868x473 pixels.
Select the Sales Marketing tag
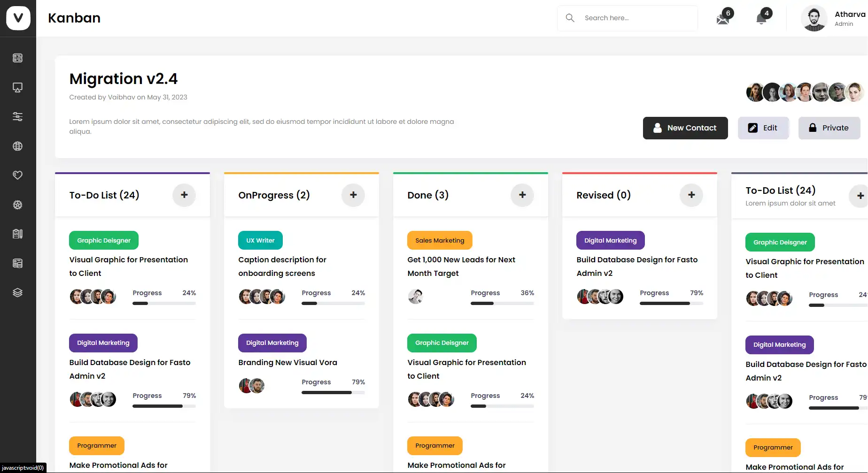(x=440, y=240)
